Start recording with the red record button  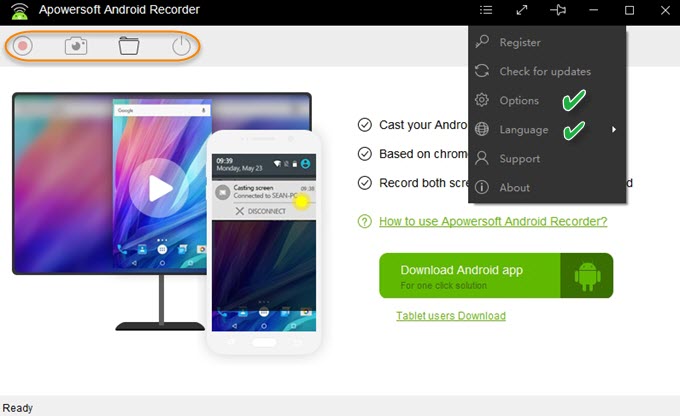(x=23, y=46)
